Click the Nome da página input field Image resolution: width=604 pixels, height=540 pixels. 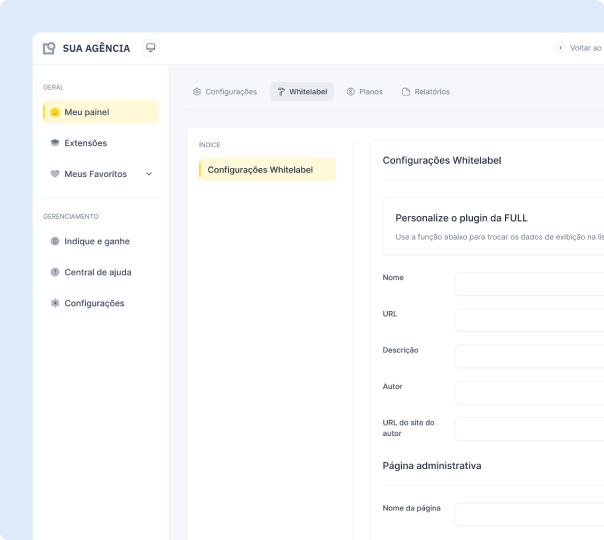pos(529,514)
